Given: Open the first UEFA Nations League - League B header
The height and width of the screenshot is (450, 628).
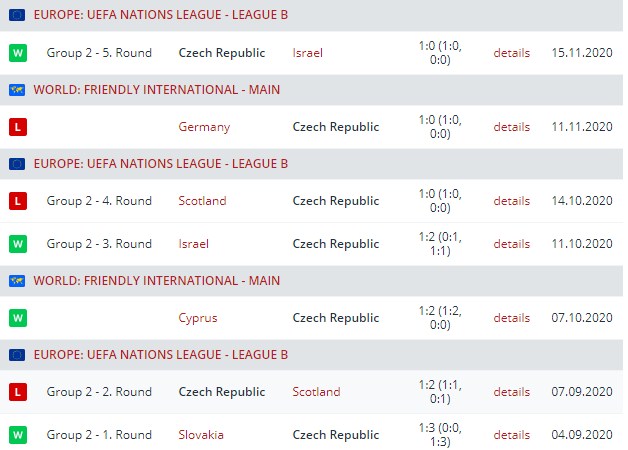Looking at the screenshot, I should pyautogui.click(x=161, y=15).
